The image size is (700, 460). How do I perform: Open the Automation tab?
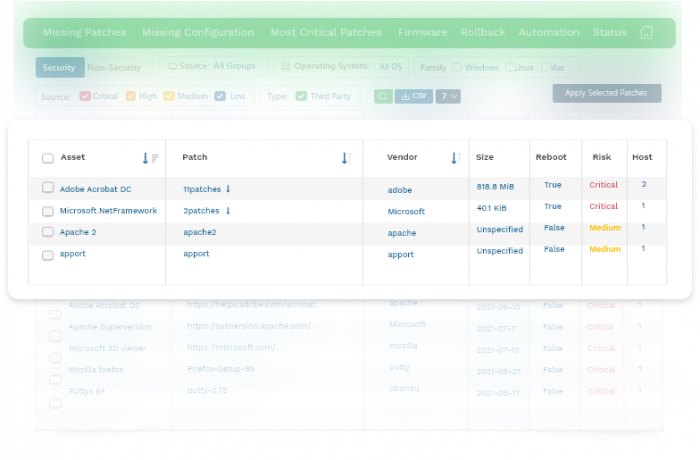[x=549, y=32]
